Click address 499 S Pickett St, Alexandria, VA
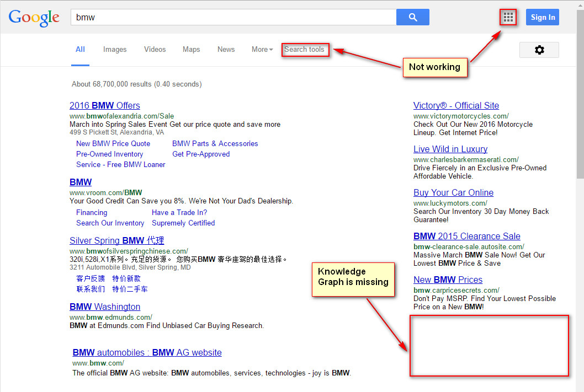 coord(116,132)
